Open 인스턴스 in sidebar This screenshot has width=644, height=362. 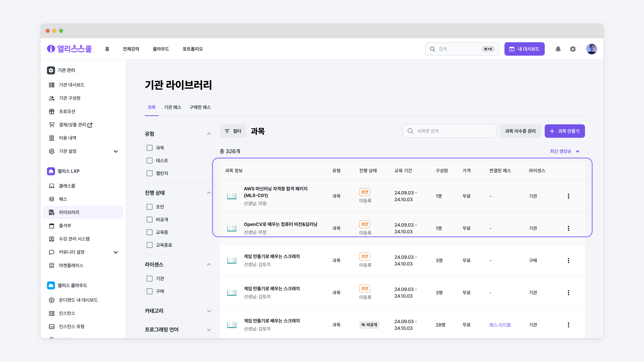coord(83,313)
